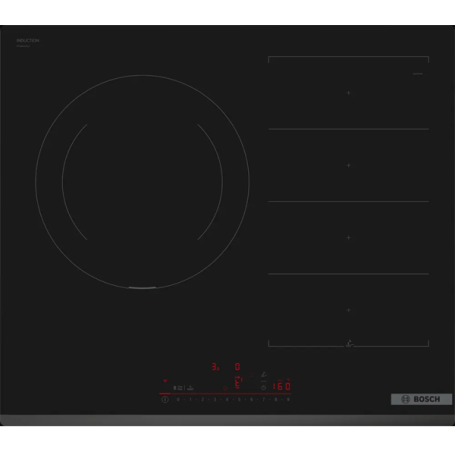
Task: Tap the center of the large round zone
Action: [142, 182]
